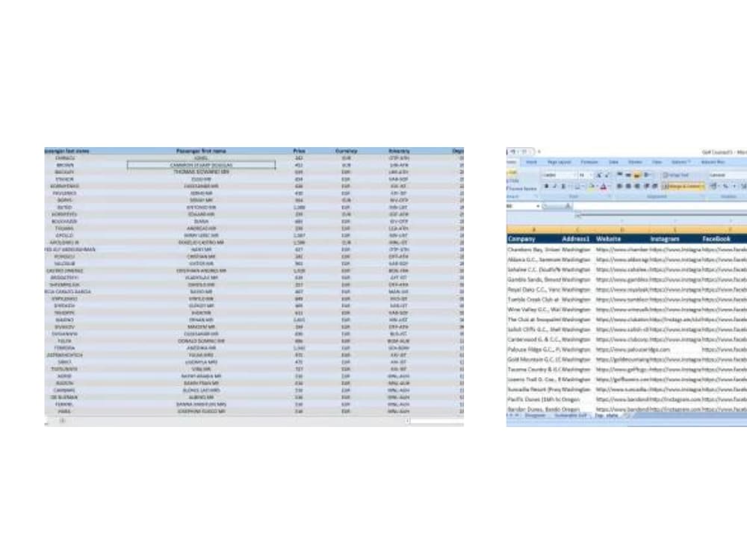Click the Insert Function button on formula bar
This screenshot has width=747, height=560.
[568, 205]
